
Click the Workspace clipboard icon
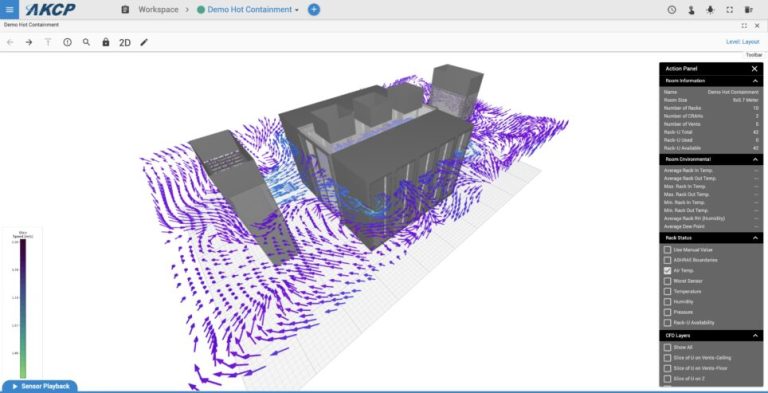coord(125,10)
